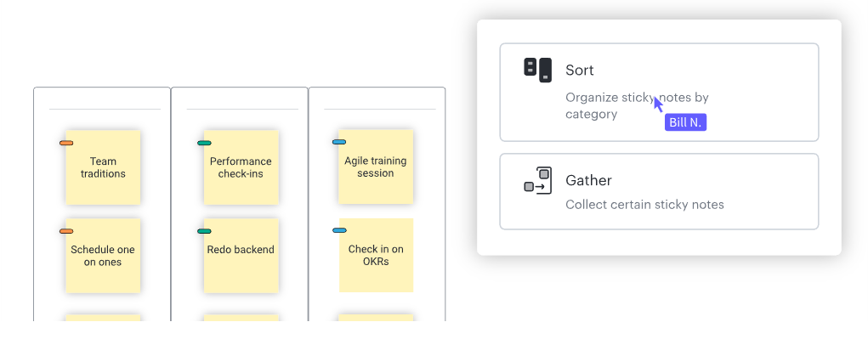Click the Bill N. collaborator label
This screenshot has width=868, height=339.
coord(685,122)
